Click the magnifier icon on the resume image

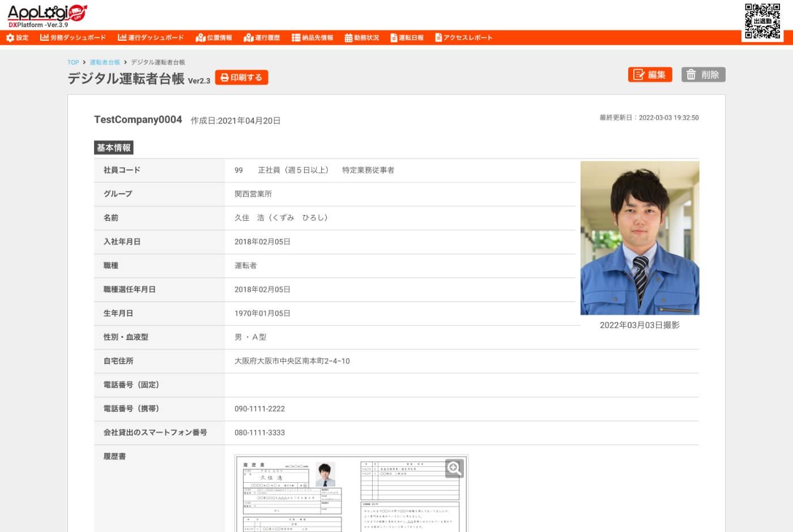coord(454,468)
